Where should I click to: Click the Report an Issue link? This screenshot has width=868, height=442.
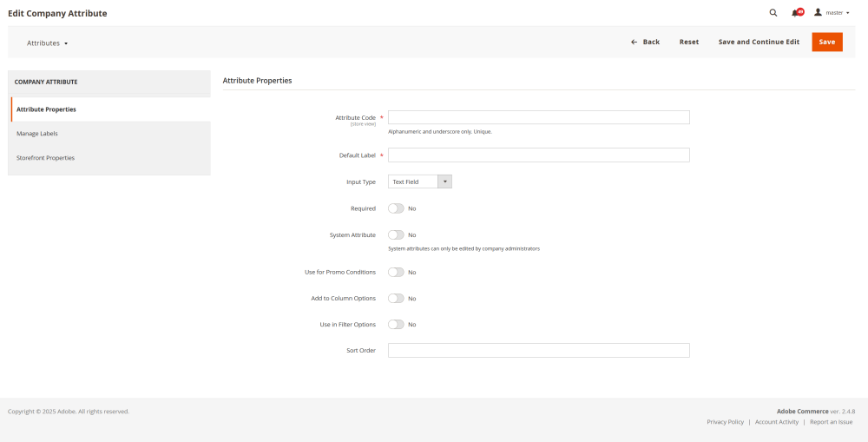(831, 422)
